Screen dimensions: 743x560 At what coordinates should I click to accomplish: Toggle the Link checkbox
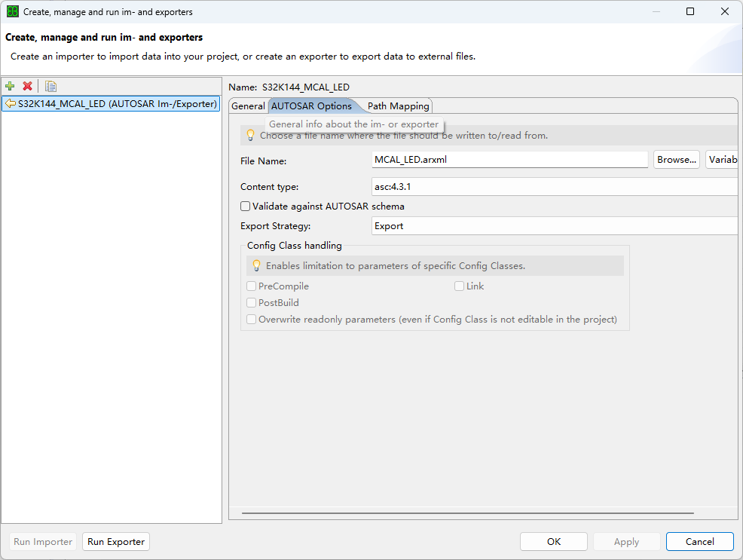tap(459, 286)
